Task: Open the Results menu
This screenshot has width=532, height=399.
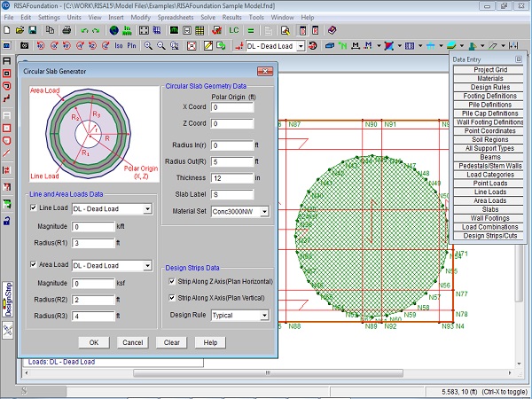Action: pyautogui.click(x=232, y=18)
